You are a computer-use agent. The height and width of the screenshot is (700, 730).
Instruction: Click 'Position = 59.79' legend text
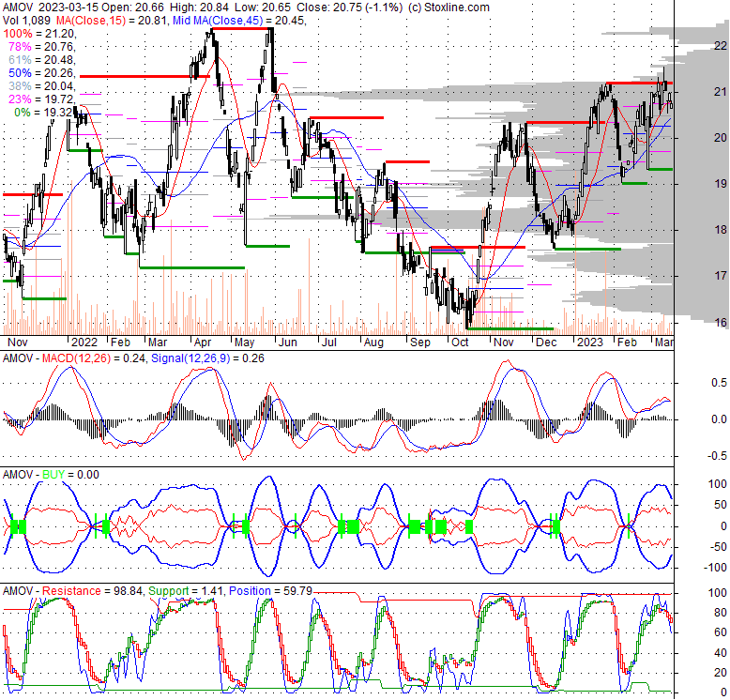(270, 591)
